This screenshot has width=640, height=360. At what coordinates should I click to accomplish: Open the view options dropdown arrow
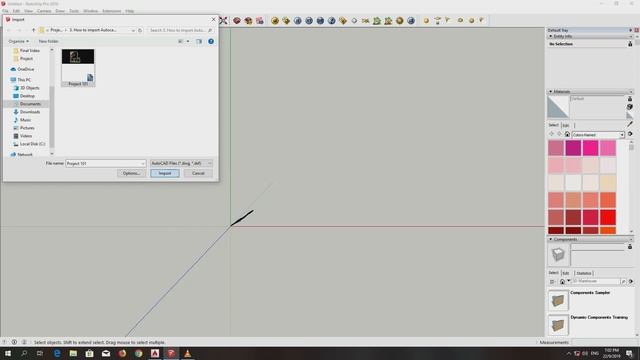(188, 41)
